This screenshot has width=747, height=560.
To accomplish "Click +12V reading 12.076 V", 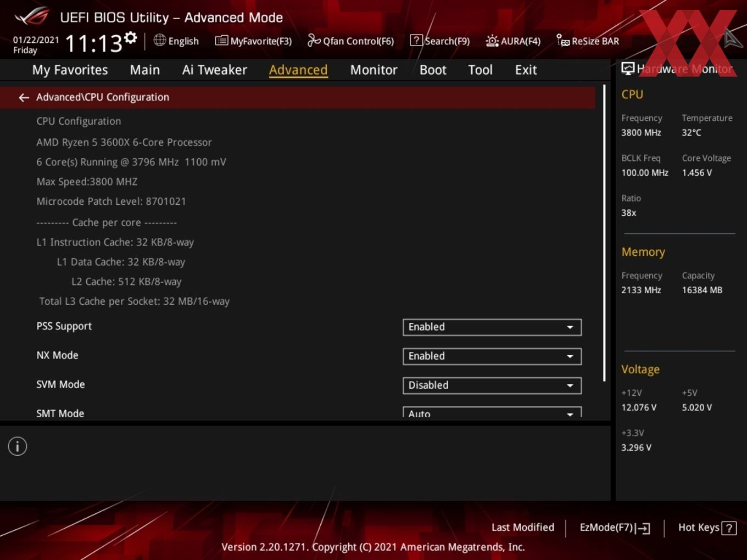I will click(x=639, y=407).
